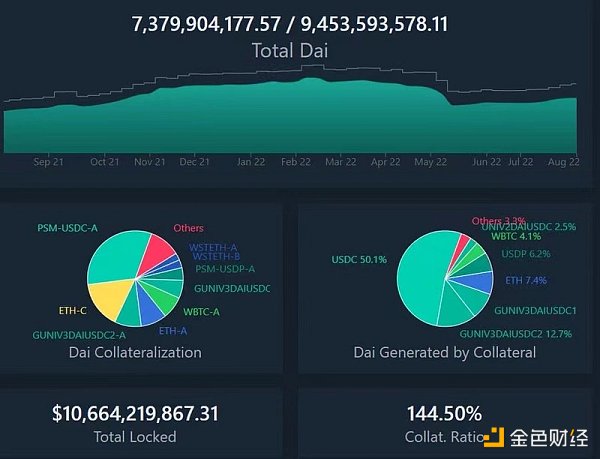The height and width of the screenshot is (459, 600).
Task: Click the Dai Collateralization heading
Action: pos(135,352)
